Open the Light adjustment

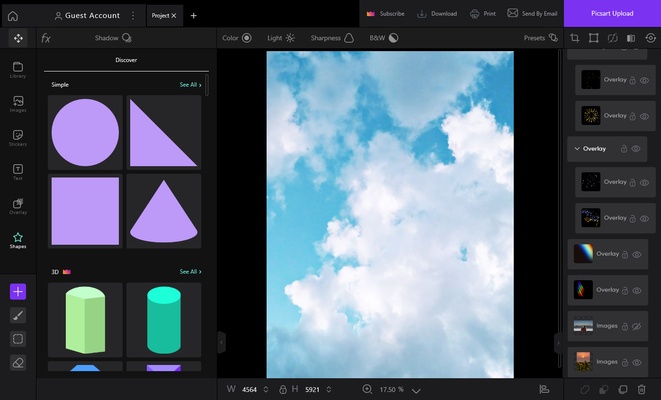click(x=281, y=38)
